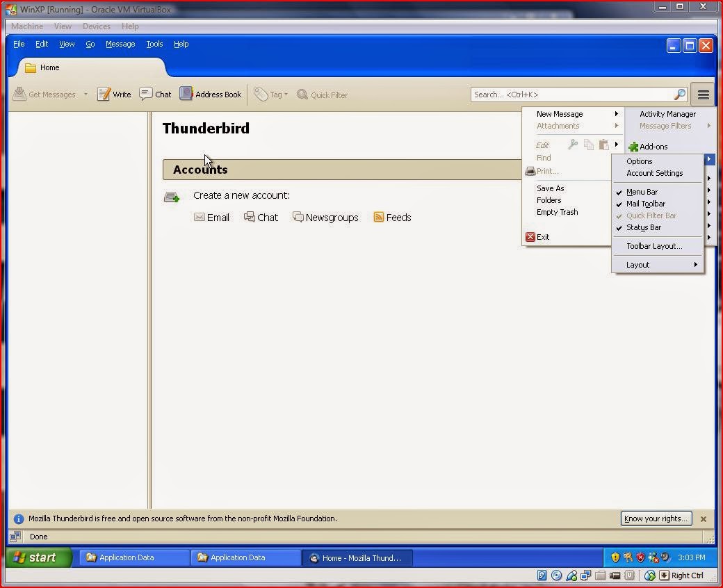723x588 pixels.
Task: Choose Options in the submenu
Action: click(639, 161)
